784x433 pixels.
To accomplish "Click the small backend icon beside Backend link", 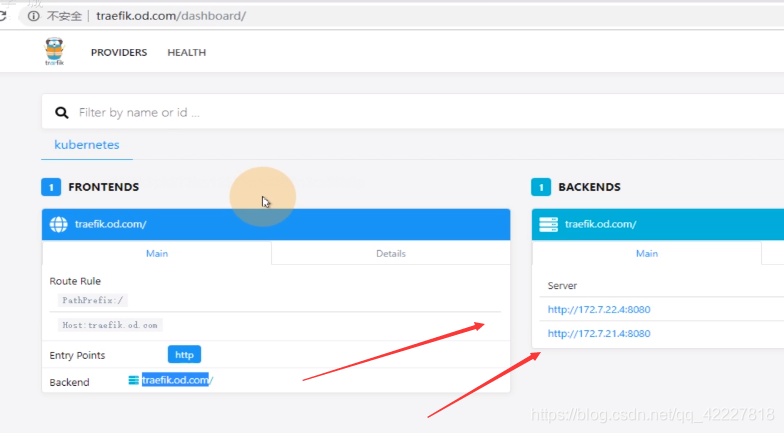I will coord(134,380).
